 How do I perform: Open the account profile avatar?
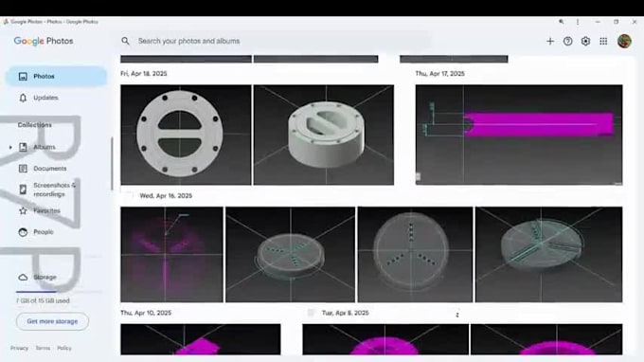624,41
